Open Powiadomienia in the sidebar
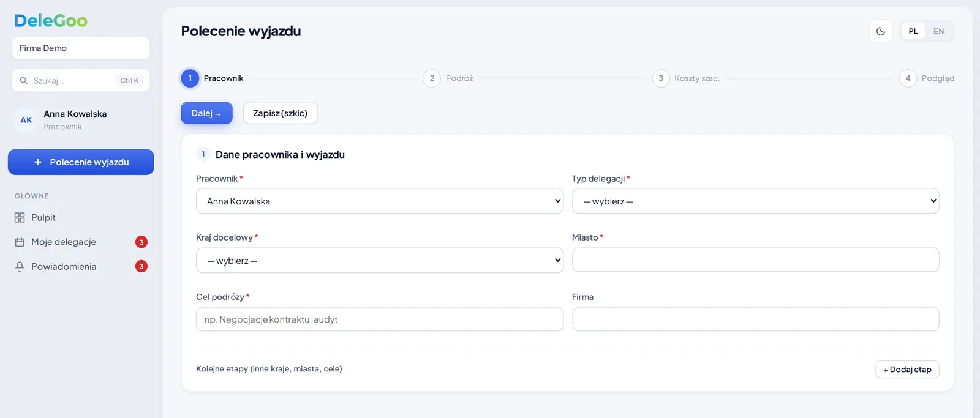This screenshot has width=980, height=418. [81, 267]
